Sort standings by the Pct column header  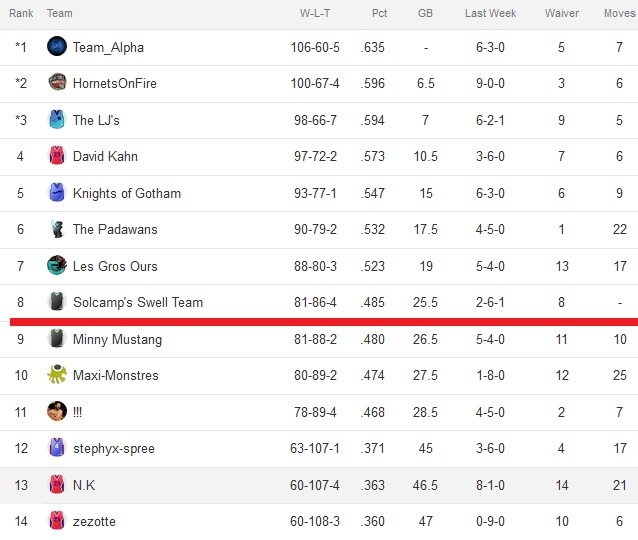(x=379, y=13)
